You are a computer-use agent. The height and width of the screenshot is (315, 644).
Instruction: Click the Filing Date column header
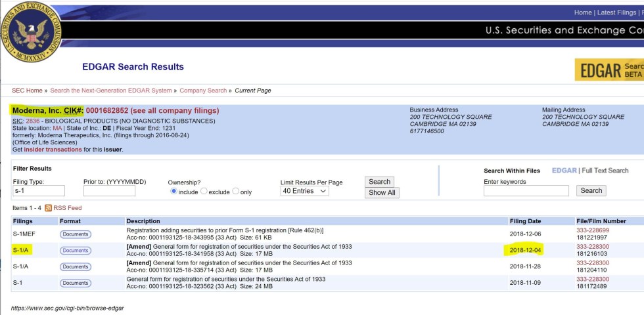(x=525, y=221)
